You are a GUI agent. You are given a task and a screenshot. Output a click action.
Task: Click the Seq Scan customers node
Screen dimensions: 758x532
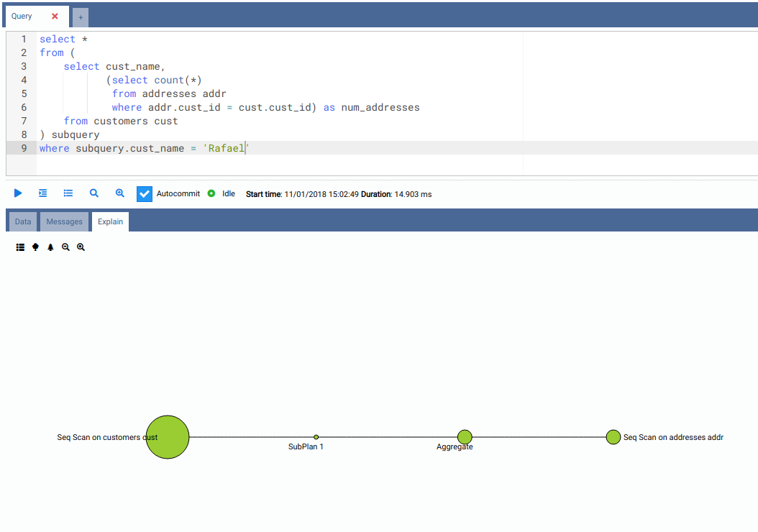tap(167, 436)
